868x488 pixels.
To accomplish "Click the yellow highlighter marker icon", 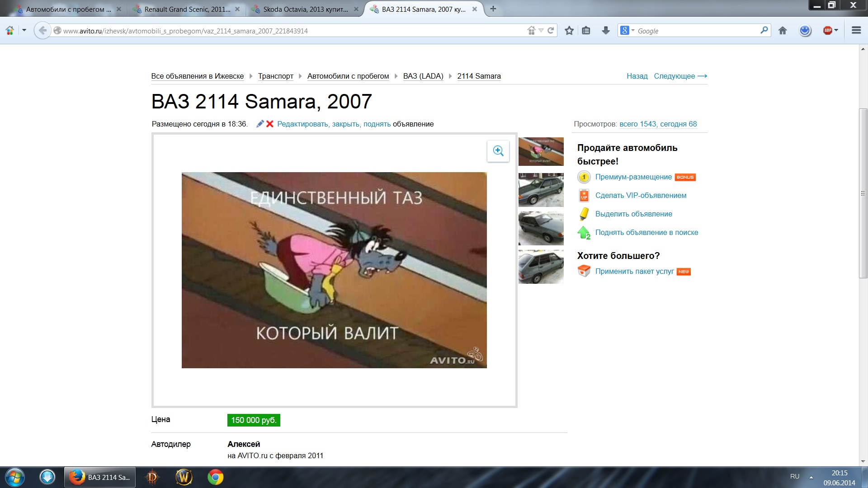I will (584, 214).
